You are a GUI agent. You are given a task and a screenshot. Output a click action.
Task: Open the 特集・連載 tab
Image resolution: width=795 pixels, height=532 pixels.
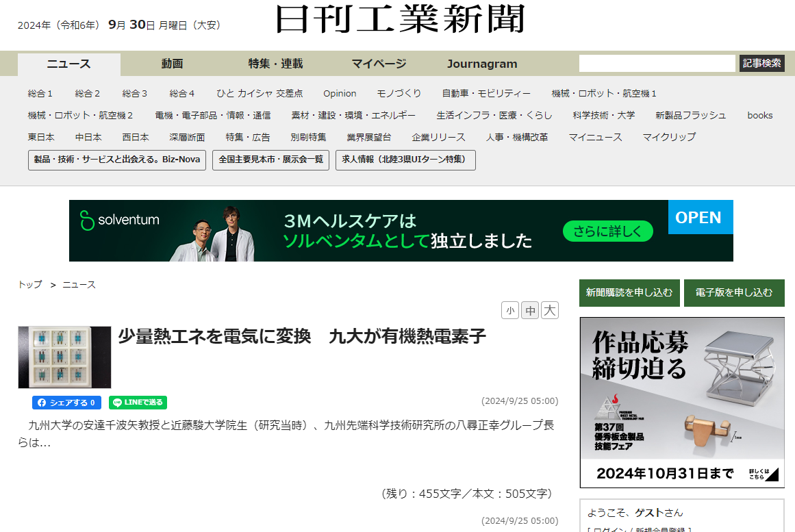[x=275, y=64]
